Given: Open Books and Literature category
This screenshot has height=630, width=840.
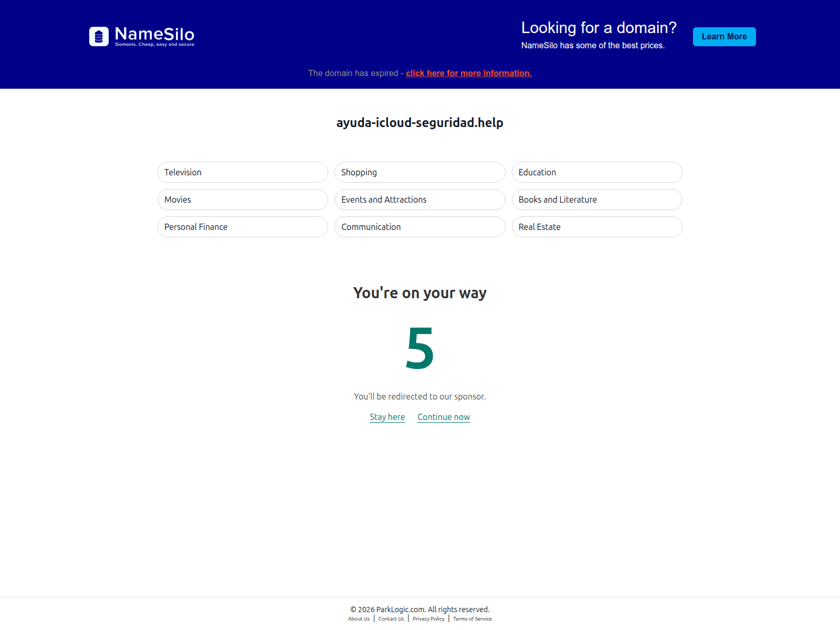Looking at the screenshot, I should (x=597, y=199).
